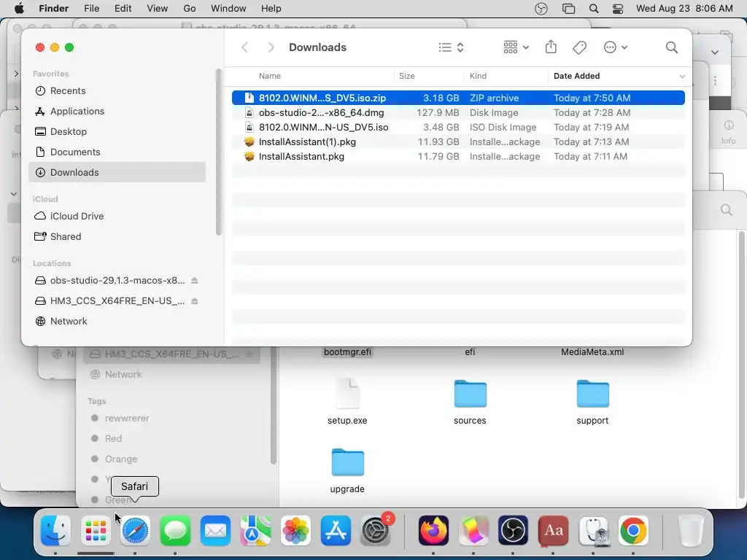Select setup.exe in background window

click(347, 402)
